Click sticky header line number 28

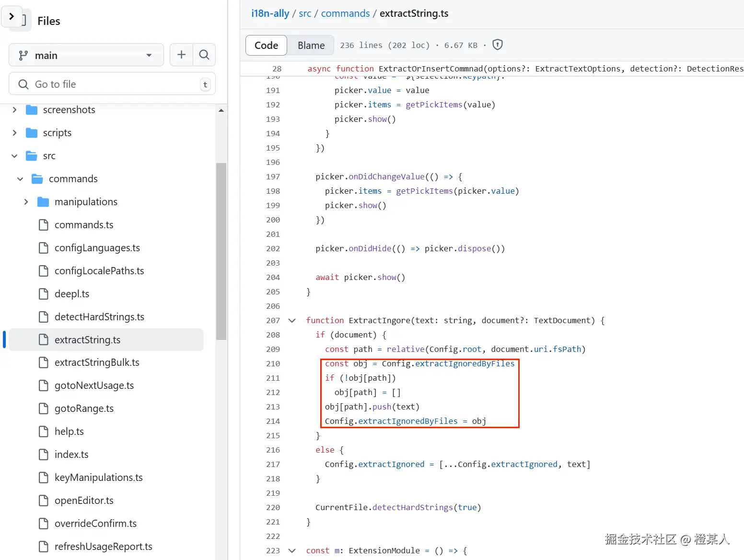click(x=277, y=69)
